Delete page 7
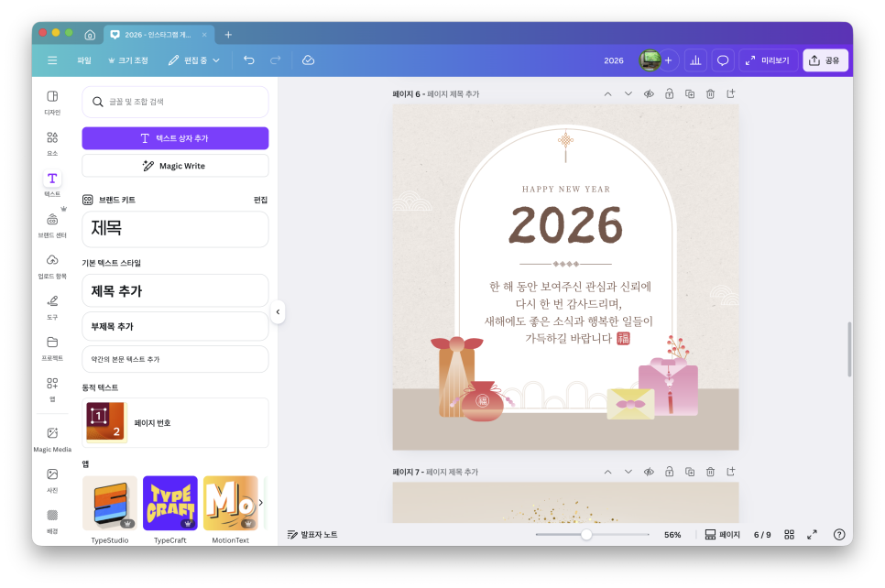Screen dimensions: 885x588 [x=710, y=472]
